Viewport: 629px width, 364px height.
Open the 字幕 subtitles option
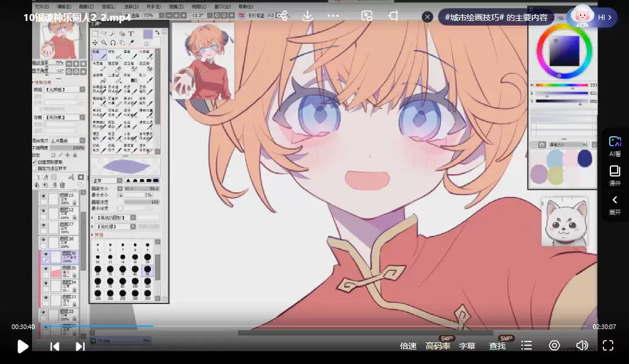[x=467, y=346]
